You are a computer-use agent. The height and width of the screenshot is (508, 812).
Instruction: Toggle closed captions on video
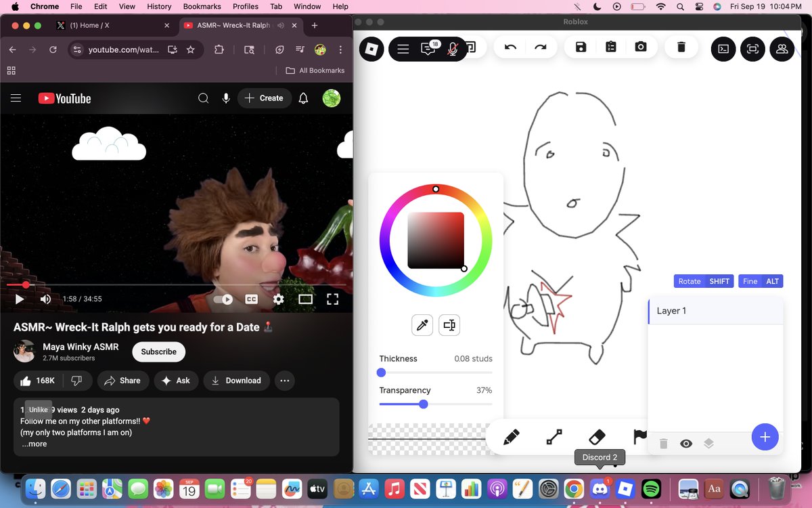click(x=250, y=299)
